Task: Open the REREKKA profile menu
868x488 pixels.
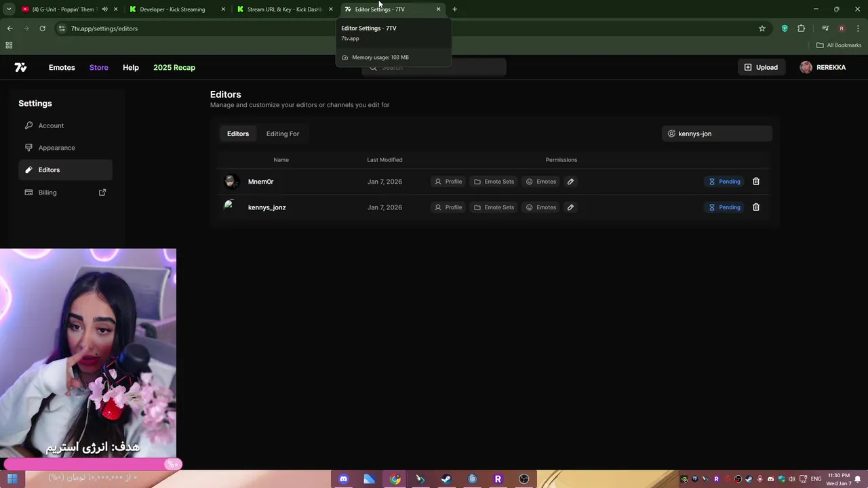Action: 823,67
